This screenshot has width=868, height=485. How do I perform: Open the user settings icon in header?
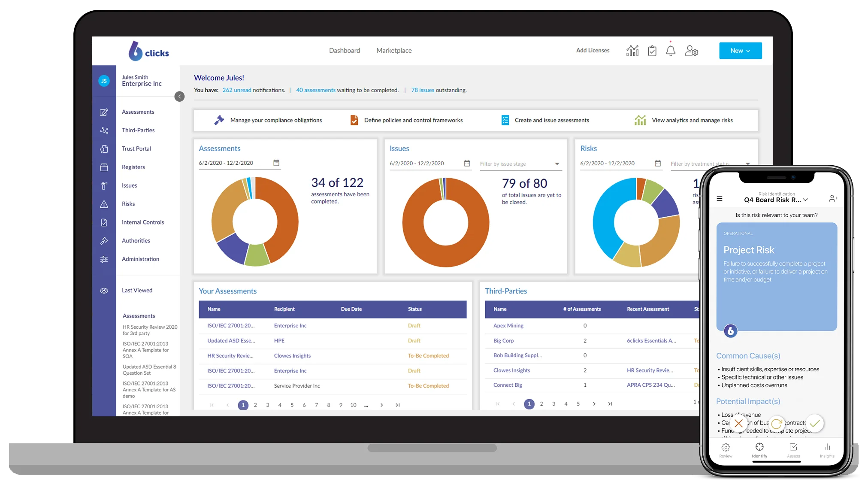click(692, 51)
